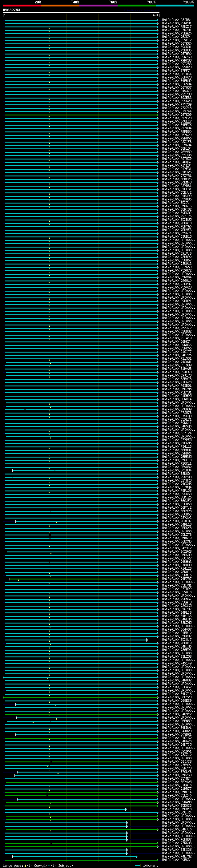Click the UniRef100_P35684 entry
The image size is (197, 868).
(176, 145)
